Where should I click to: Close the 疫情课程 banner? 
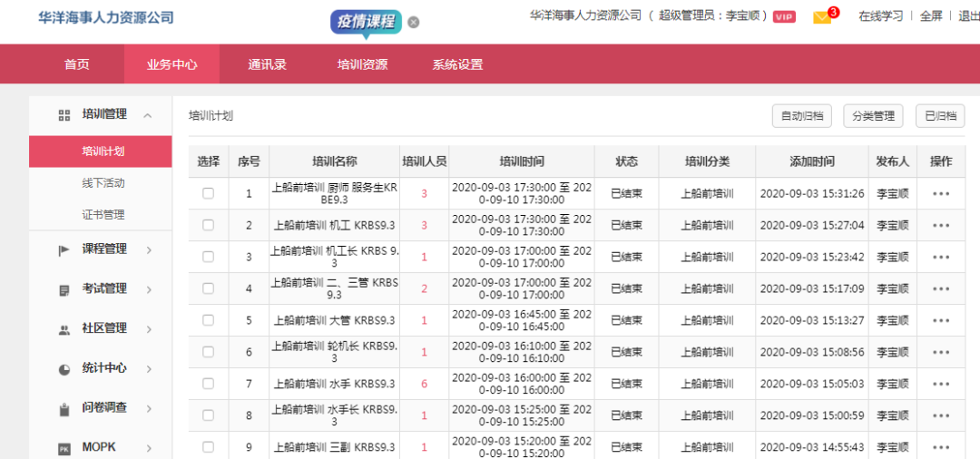coord(414,22)
